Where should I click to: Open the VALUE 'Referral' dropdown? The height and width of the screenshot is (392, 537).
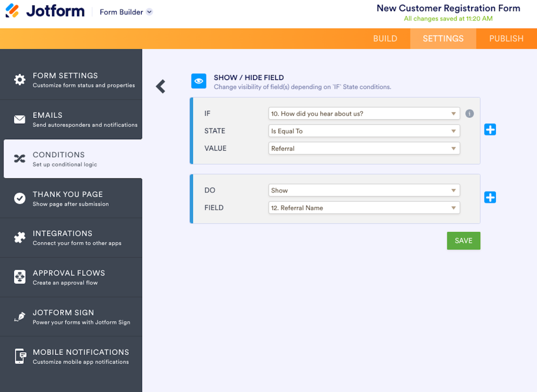[364, 148]
